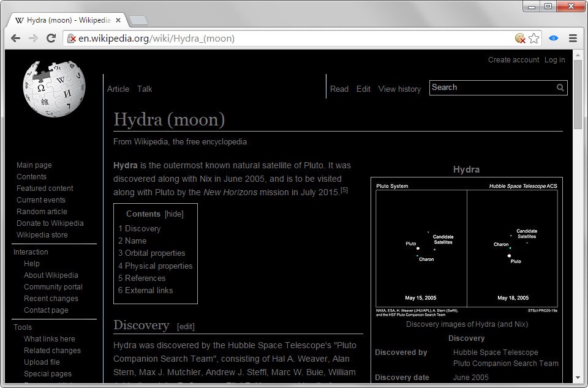Click the security page icon in address bar
This screenshot has height=388, width=588.
71,38
